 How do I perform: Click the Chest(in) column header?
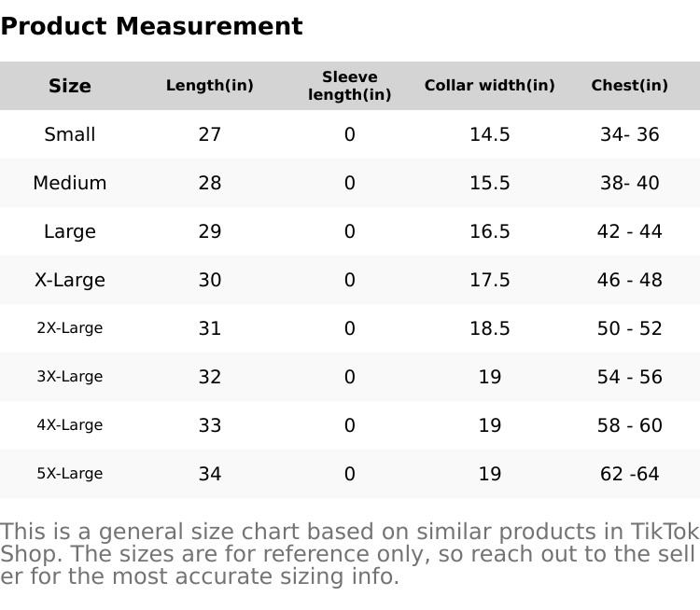630,86
